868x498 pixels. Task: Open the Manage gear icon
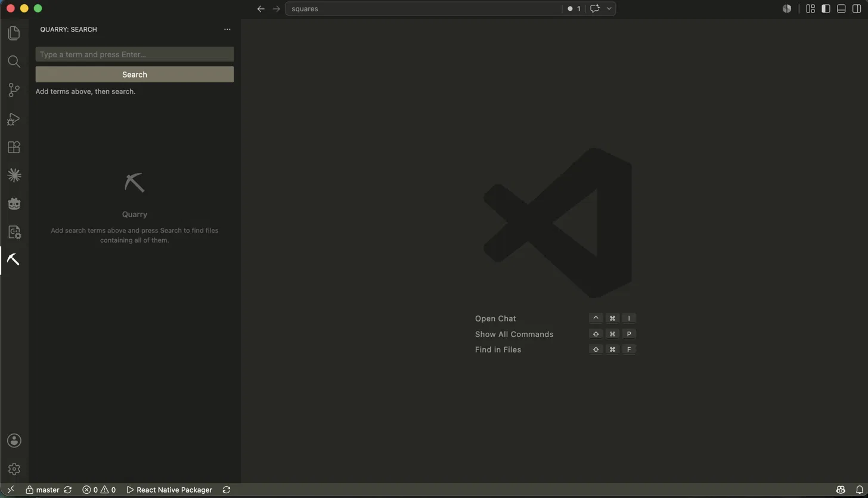[14, 469]
